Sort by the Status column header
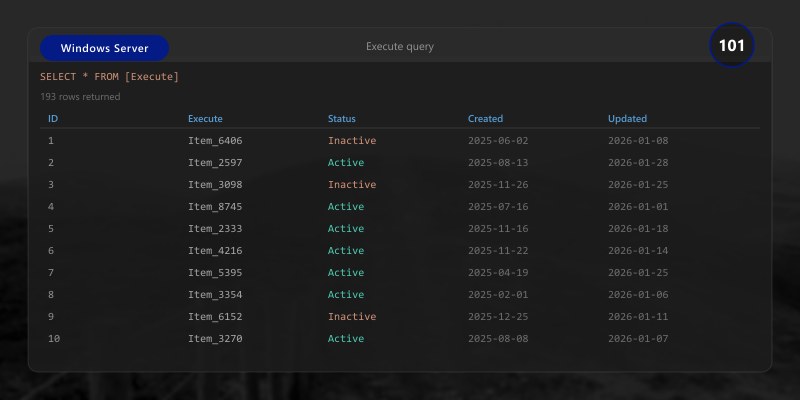 [341, 118]
